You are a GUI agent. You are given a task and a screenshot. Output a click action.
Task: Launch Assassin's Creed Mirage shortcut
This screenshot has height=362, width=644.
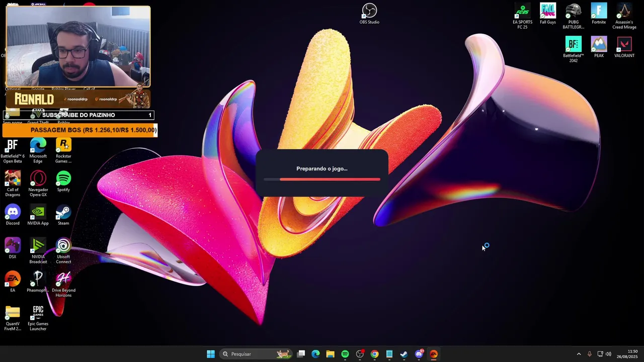(x=624, y=16)
